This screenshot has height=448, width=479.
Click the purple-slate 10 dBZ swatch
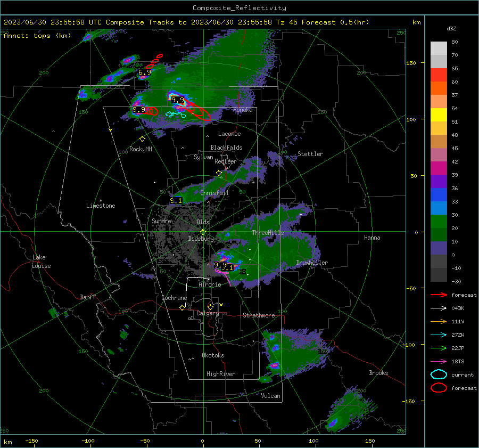tap(439, 248)
